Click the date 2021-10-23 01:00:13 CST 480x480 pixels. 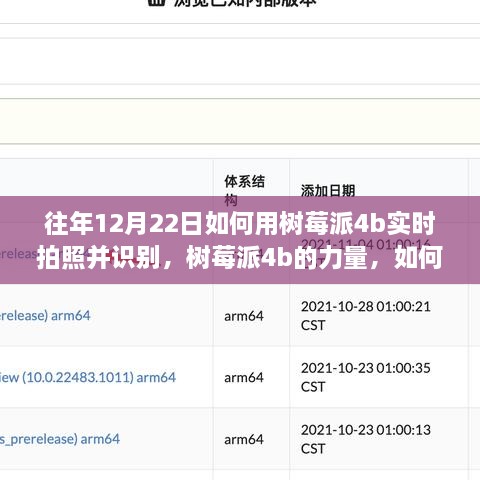click(x=366, y=439)
